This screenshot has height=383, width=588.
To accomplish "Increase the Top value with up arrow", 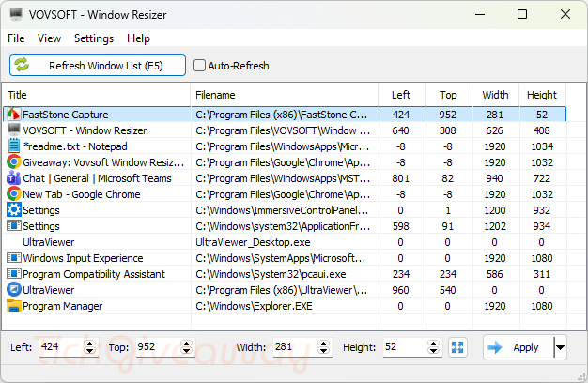I will [186, 344].
